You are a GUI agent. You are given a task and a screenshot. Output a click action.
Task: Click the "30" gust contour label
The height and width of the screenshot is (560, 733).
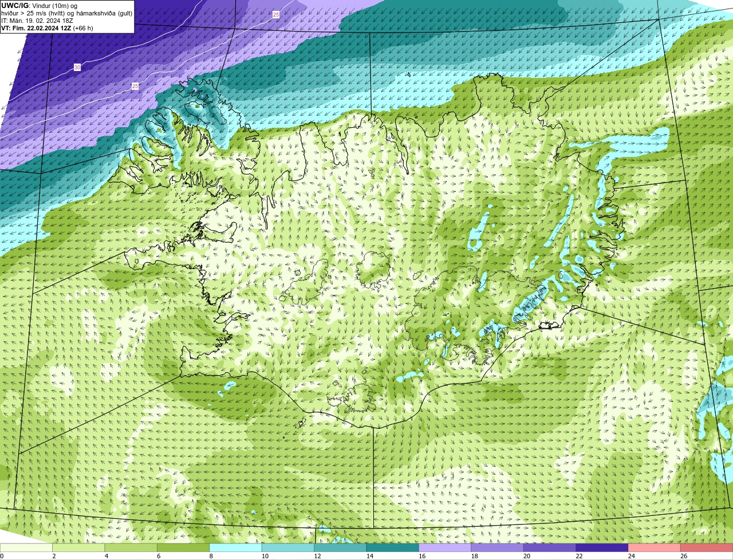coord(77,68)
